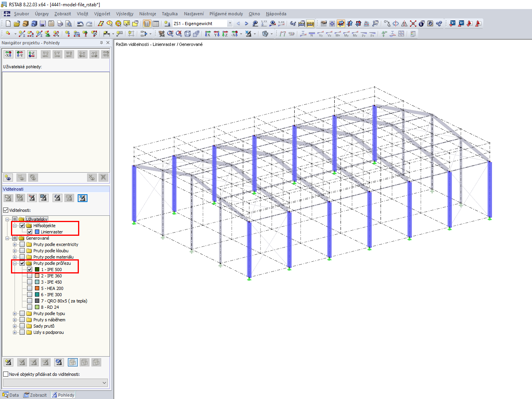Uncheck the Linienraster checkbox

[x=30, y=232]
